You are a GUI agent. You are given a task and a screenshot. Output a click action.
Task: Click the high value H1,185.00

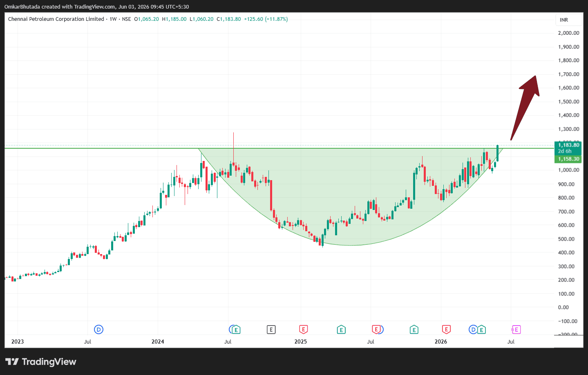pos(174,19)
